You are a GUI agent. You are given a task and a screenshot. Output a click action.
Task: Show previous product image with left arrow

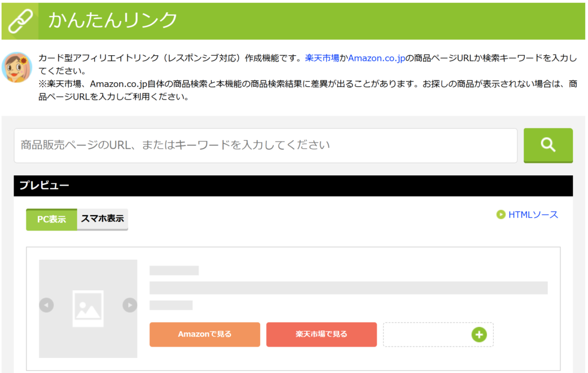click(x=47, y=305)
